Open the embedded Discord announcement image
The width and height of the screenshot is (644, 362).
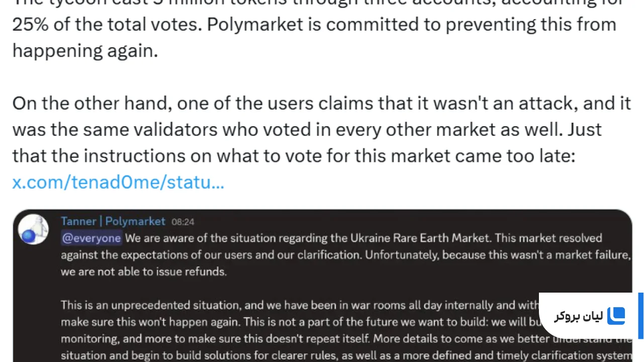(322, 286)
